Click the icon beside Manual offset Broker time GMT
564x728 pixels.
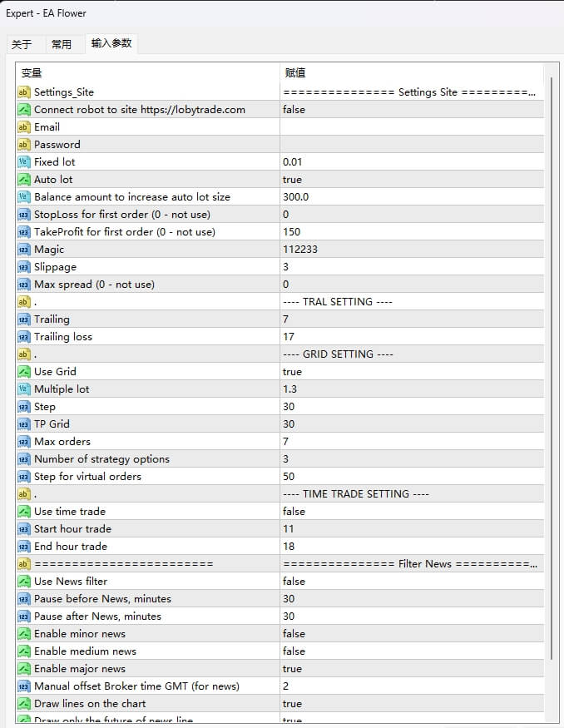pos(23,686)
